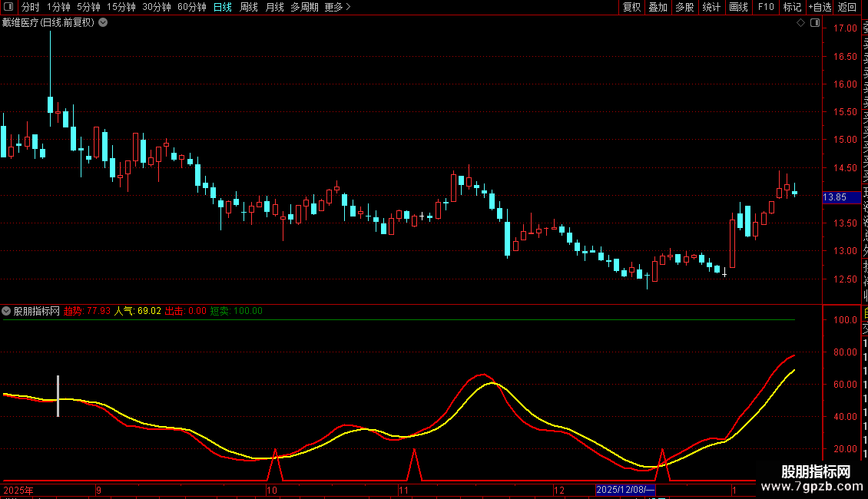Click the 2025/12/08 date marker on timeline
The image size is (868, 499).
625,490
